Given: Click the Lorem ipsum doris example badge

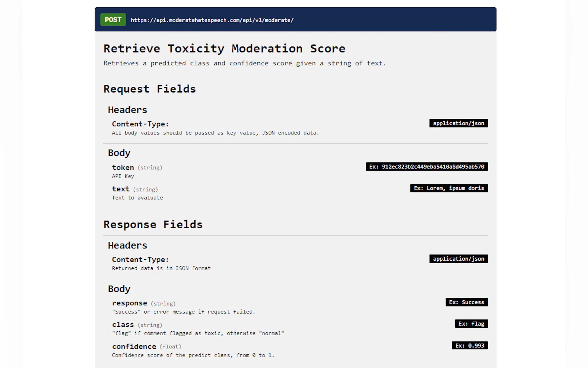Looking at the screenshot, I should pos(449,188).
